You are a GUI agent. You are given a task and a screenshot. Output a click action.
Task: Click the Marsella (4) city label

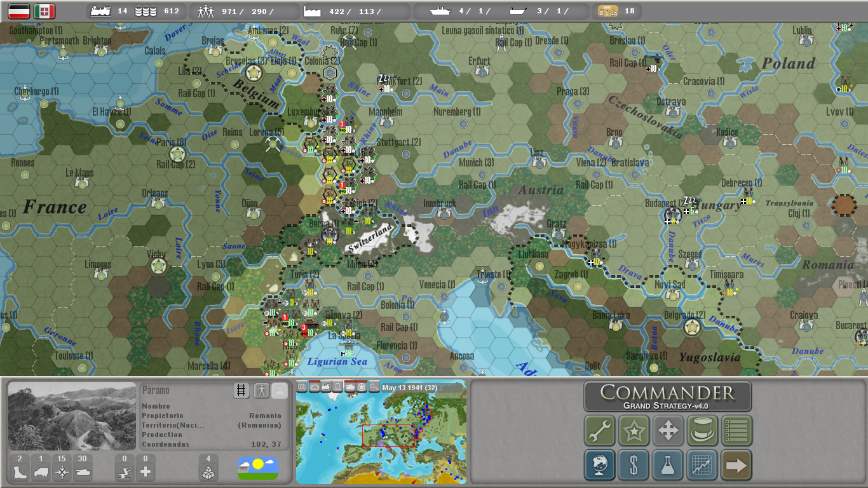[x=208, y=366]
